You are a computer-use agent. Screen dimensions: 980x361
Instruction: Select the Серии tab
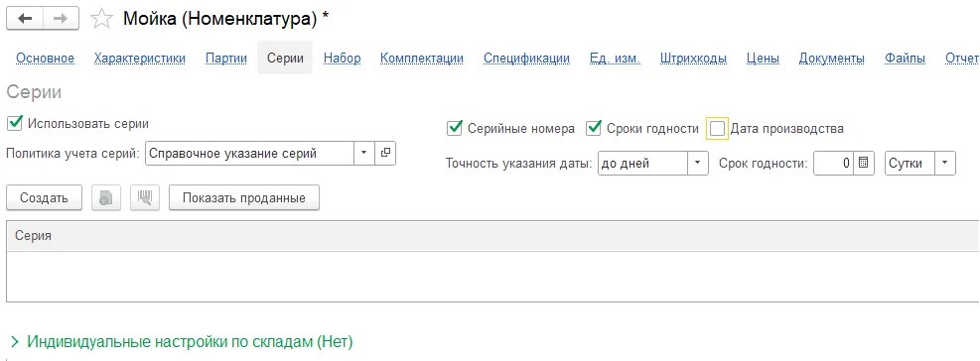point(285,59)
